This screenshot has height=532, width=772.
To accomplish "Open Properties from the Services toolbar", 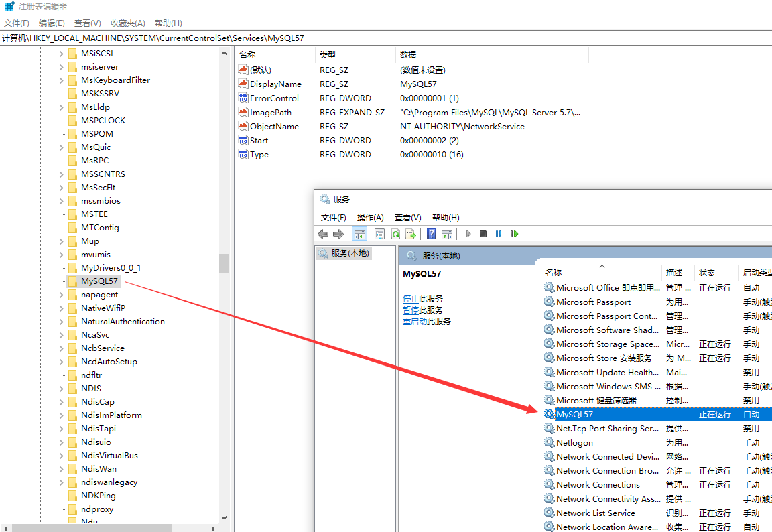I will click(379, 234).
